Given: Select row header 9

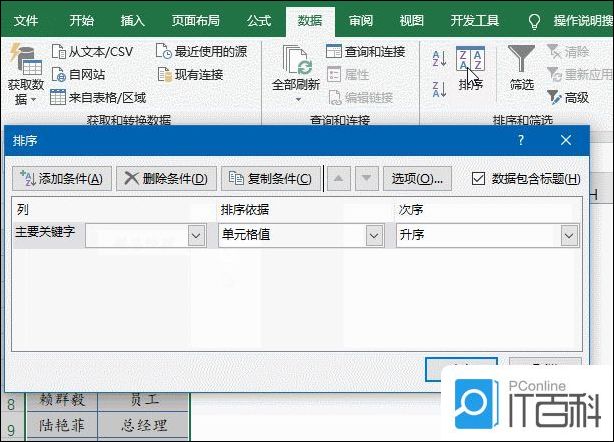Looking at the screenshot, I should pos(11,429).
